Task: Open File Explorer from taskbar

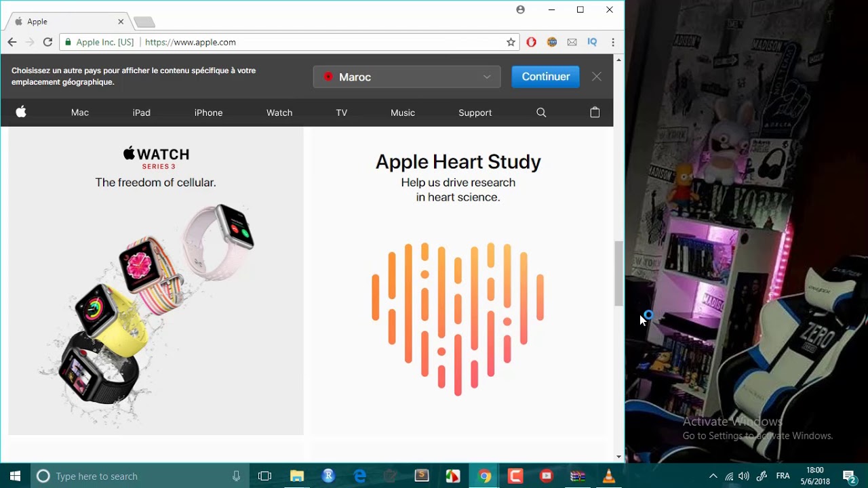Action: tap(297, 476)
